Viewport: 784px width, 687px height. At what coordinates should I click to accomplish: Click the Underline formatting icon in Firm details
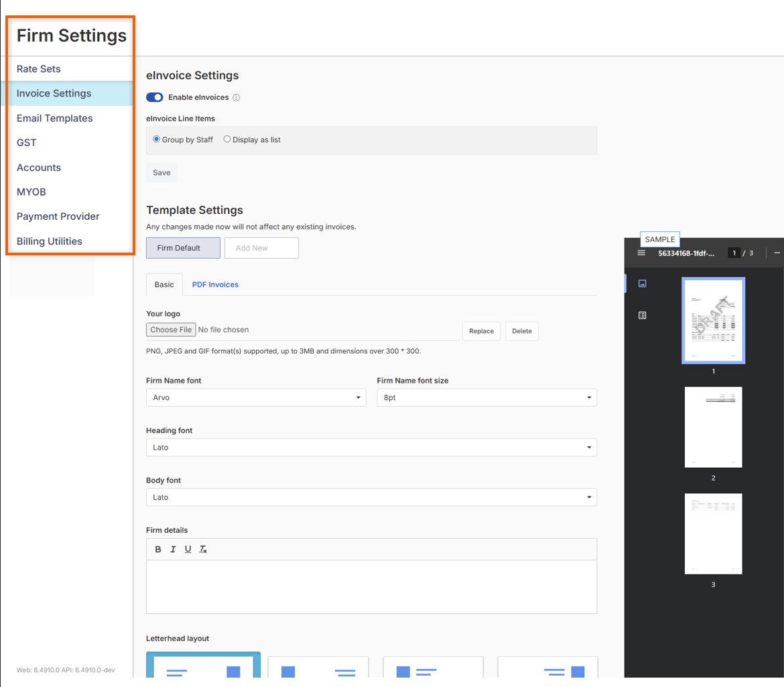click(x=188, y=550)
